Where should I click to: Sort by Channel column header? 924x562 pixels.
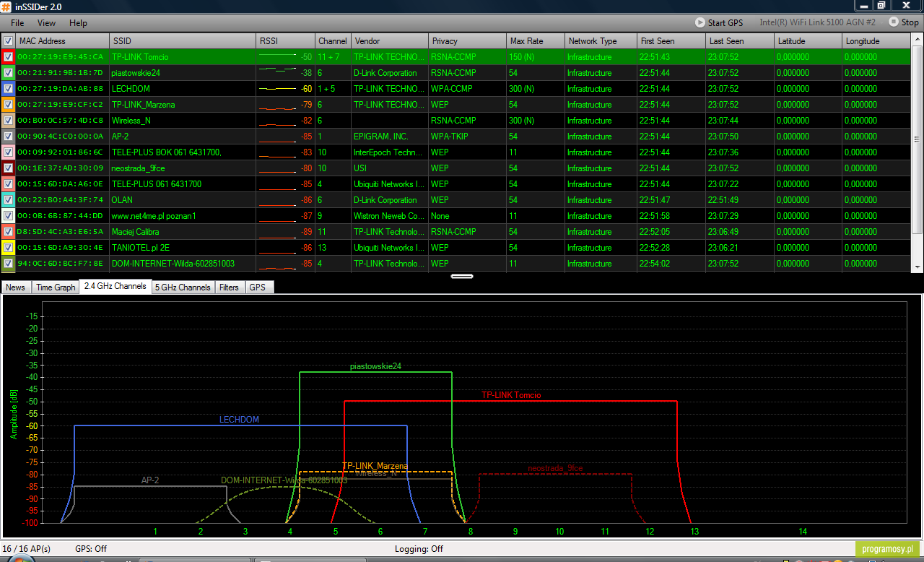[333, 41]
